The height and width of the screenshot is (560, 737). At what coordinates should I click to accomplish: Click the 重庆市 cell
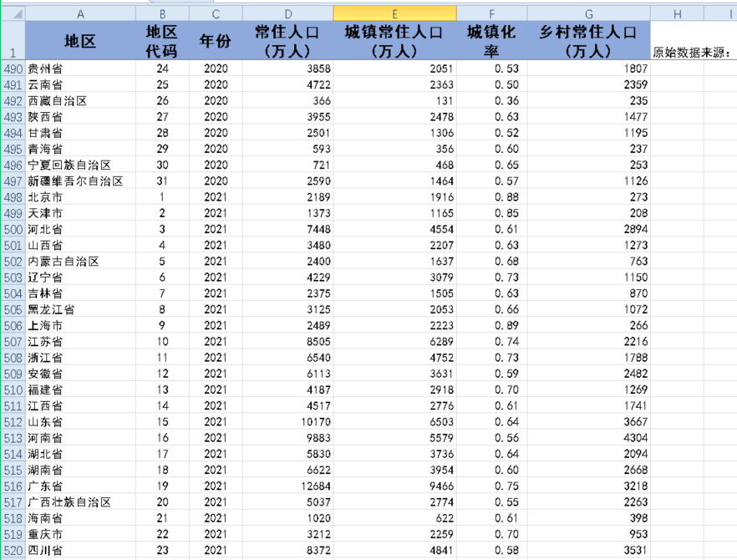80,534
